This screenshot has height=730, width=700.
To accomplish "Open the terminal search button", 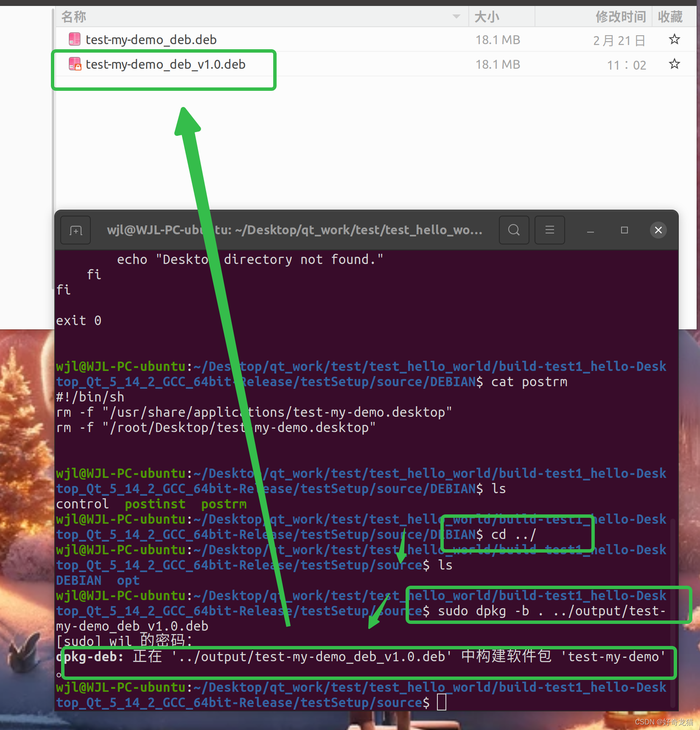I will coord(514,230).
